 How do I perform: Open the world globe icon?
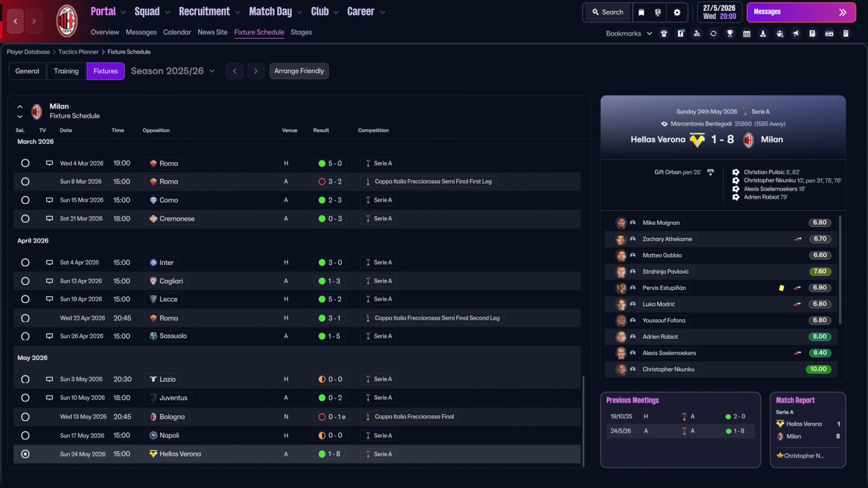tap(658, 12)
